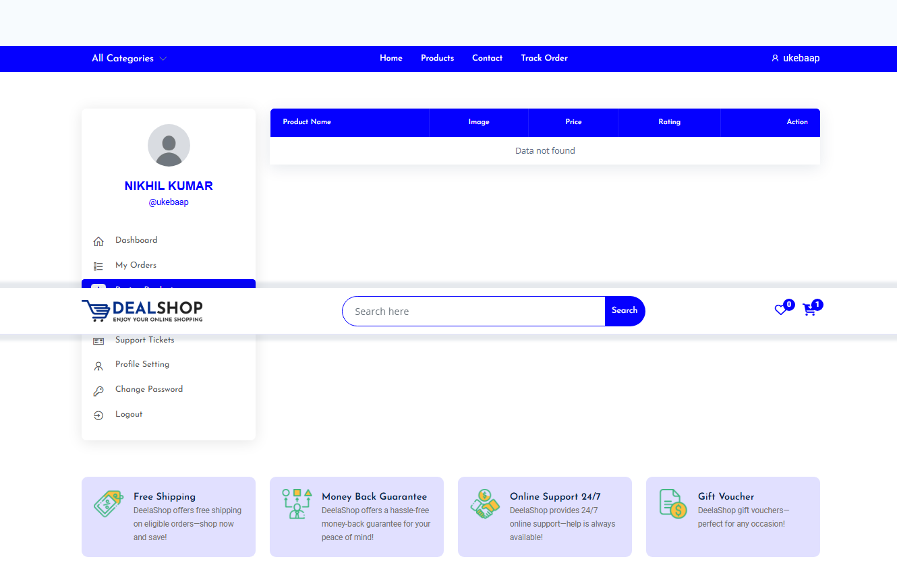897x588 pixels.
Task: Open the wishlist heart icon
Action: [x=780, y=310]
